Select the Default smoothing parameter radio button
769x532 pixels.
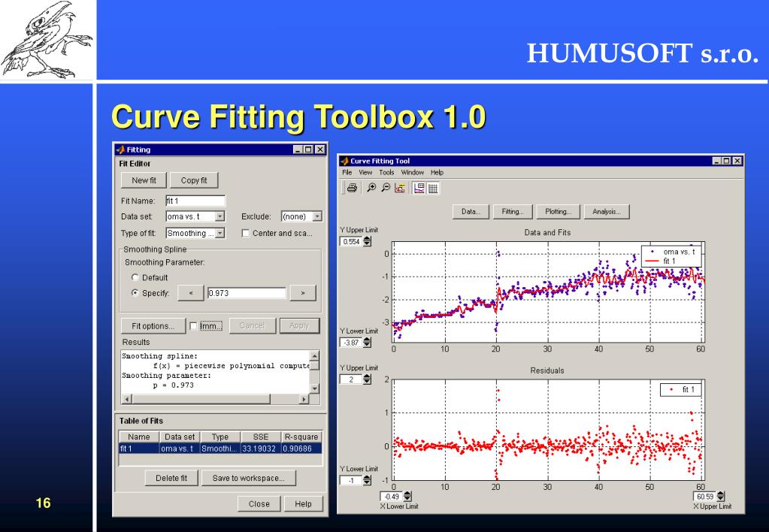[x=135, y=277]
